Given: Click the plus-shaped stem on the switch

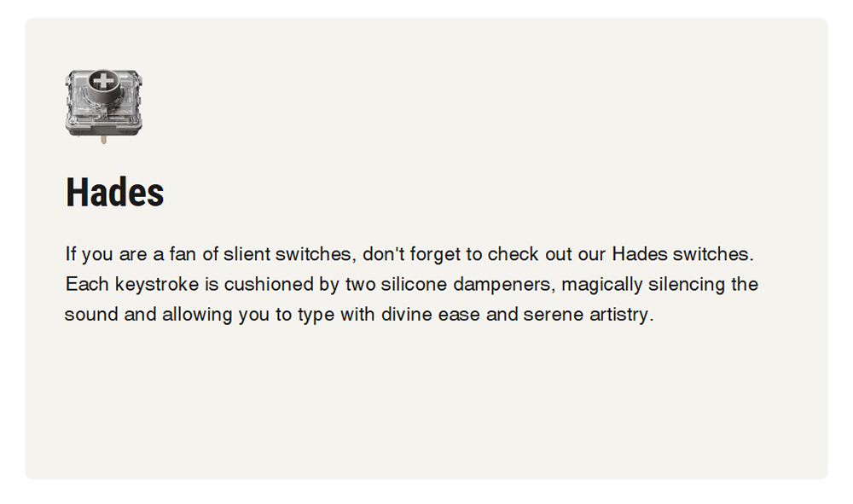Looking at the screenshot, I should point(104,82).
